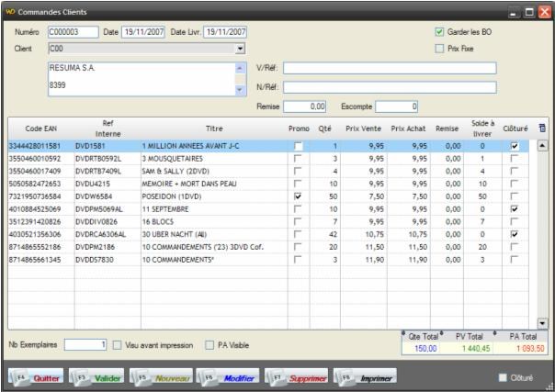This screenshot has width=555, height=392.
Task: Click reference DVDW6584
Action: (94, 196)
